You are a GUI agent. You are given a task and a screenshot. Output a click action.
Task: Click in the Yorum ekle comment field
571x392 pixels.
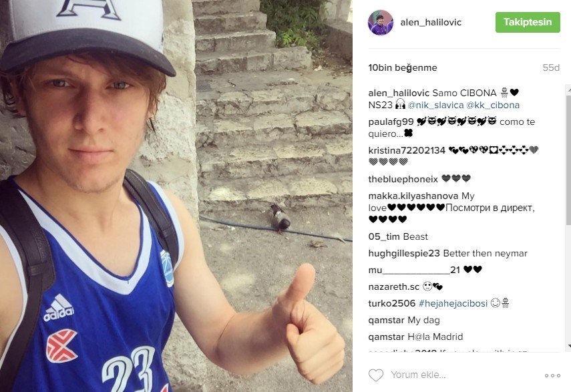click(463, 375)
